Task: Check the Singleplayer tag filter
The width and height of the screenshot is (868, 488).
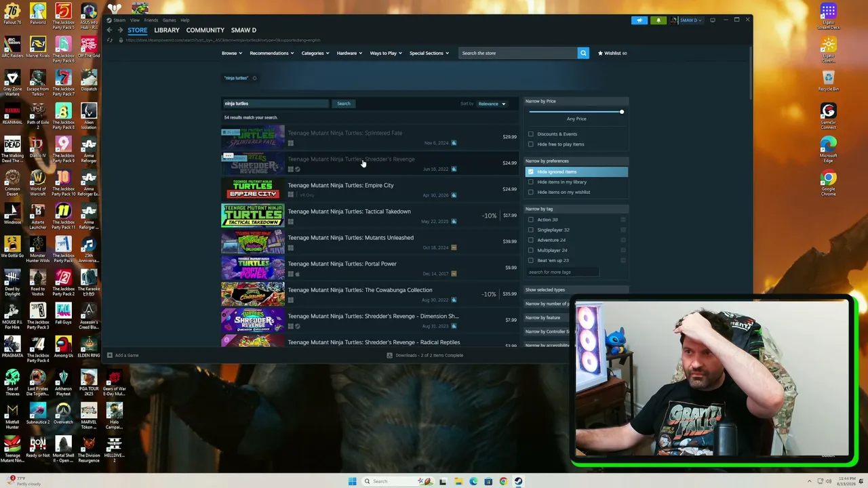Action: click(531, 230)
